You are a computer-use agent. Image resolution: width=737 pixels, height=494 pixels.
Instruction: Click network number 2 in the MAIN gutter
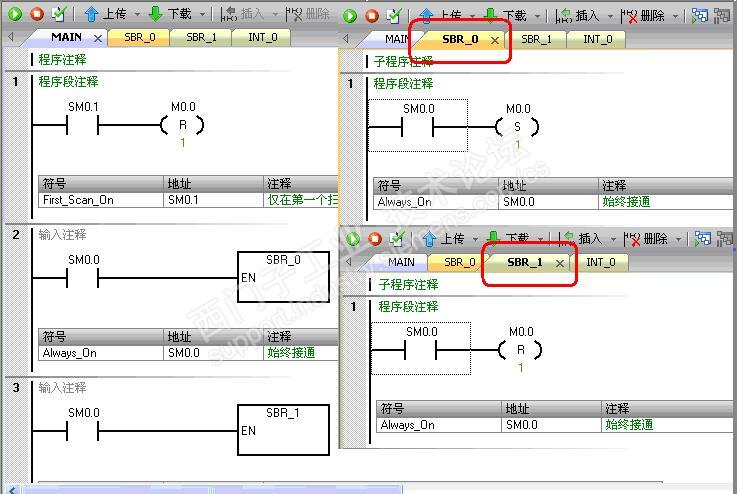16,235
